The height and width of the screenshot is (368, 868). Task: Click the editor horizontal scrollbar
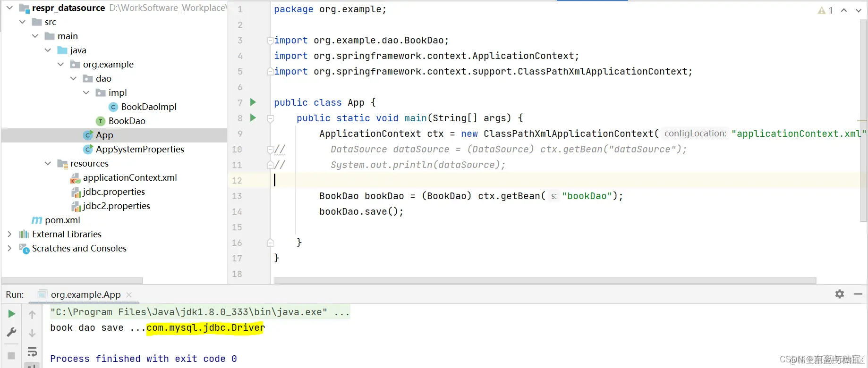[545, 281]
